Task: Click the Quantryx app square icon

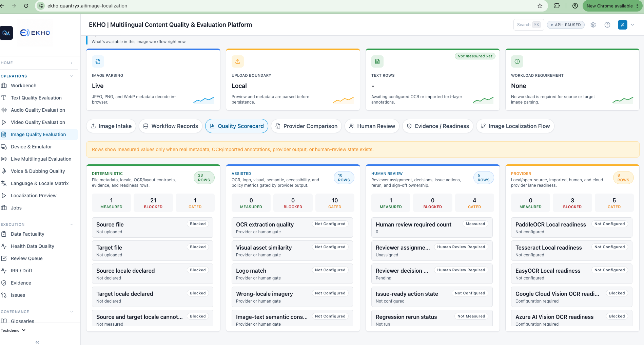Action: pos(6,33)
